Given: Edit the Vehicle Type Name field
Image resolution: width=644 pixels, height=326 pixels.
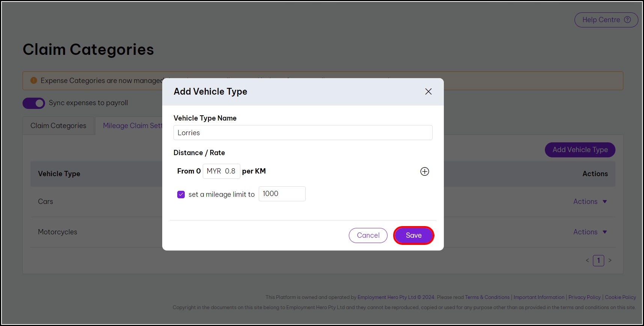Looking at the screenshot, I should pyautogui.click(x=303, y=133).
